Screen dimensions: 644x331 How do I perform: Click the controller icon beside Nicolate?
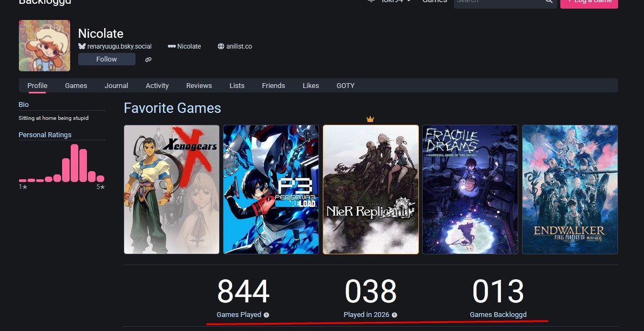click(172, 46)
